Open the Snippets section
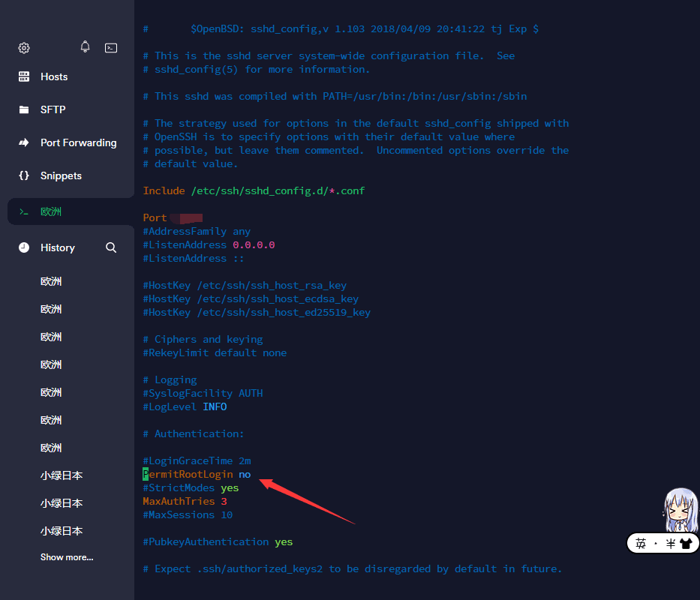 pyautogui.click(x=61, y=175)
